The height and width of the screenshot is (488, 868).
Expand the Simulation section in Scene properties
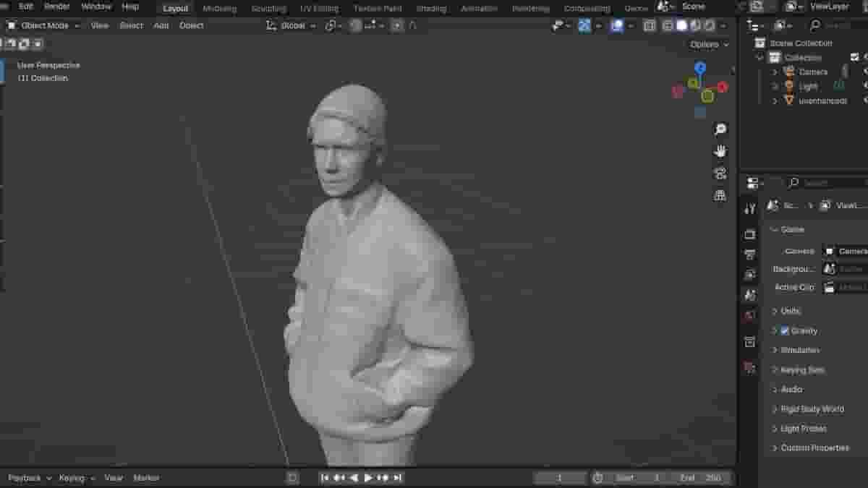pyautogui.click(x=801, y=350)
